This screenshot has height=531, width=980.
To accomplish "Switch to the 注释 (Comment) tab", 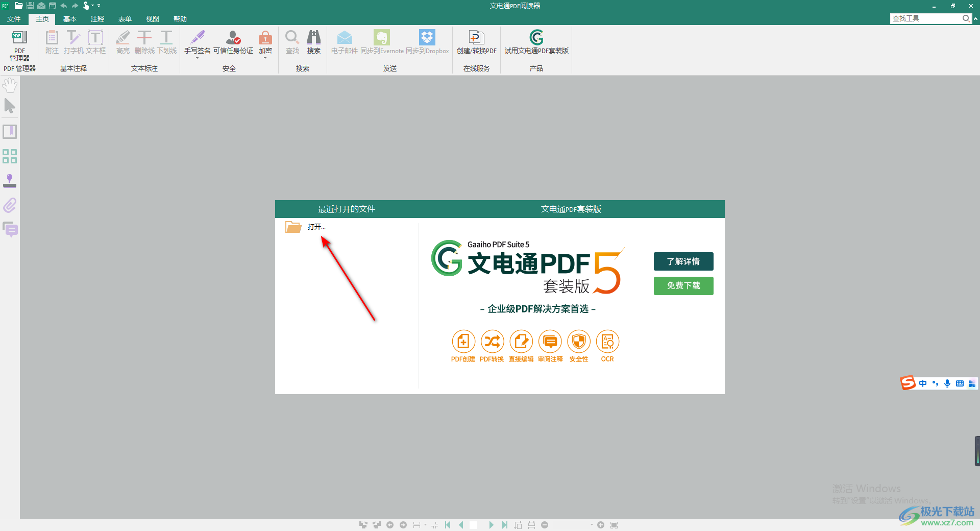I will pyautogui.click(x=97, y=19).
